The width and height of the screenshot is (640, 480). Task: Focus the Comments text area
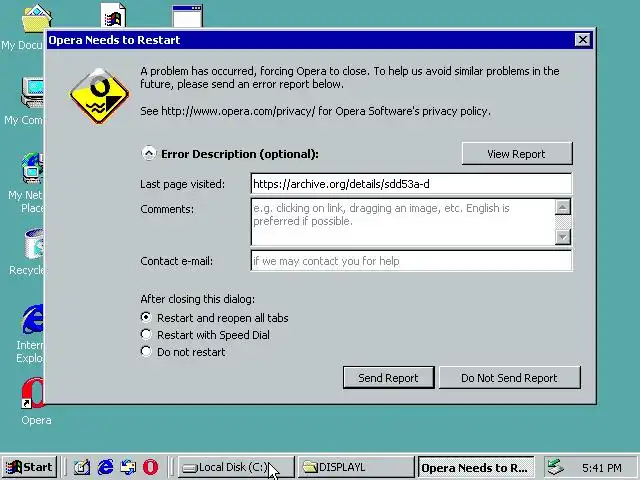click(403, 222)
